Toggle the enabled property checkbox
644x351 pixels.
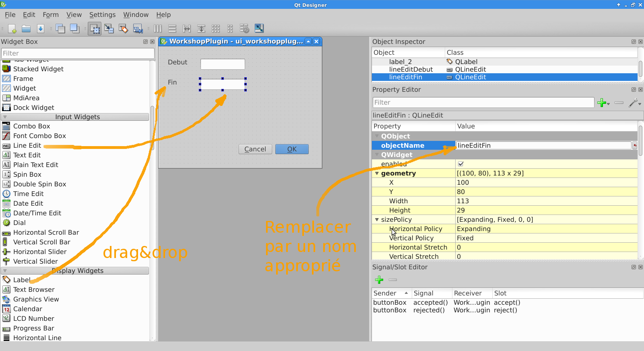[x=461, y=164]
